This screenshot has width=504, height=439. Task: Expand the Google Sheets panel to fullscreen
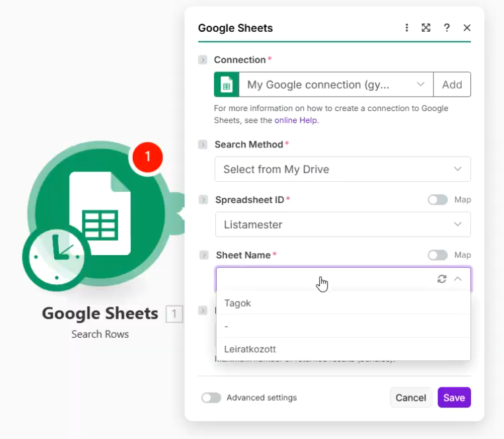[x=426, y=28]
